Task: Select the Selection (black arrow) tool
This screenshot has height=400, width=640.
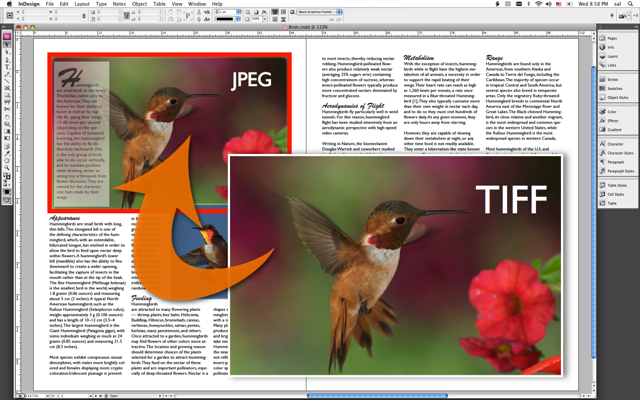Action: 7,44
